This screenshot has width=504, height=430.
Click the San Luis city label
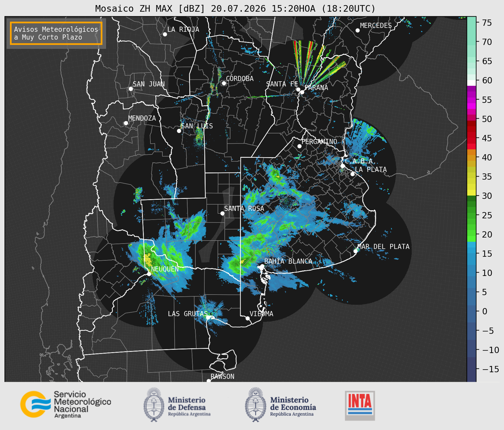[197, 126]
